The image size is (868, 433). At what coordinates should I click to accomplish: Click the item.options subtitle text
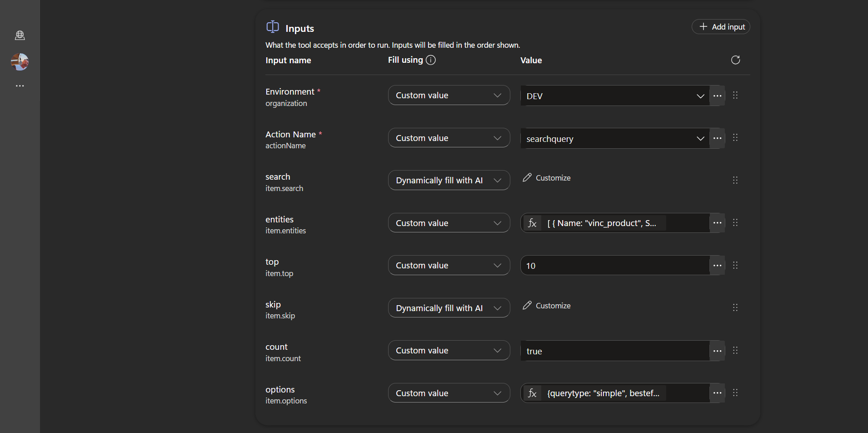(286, 401)
